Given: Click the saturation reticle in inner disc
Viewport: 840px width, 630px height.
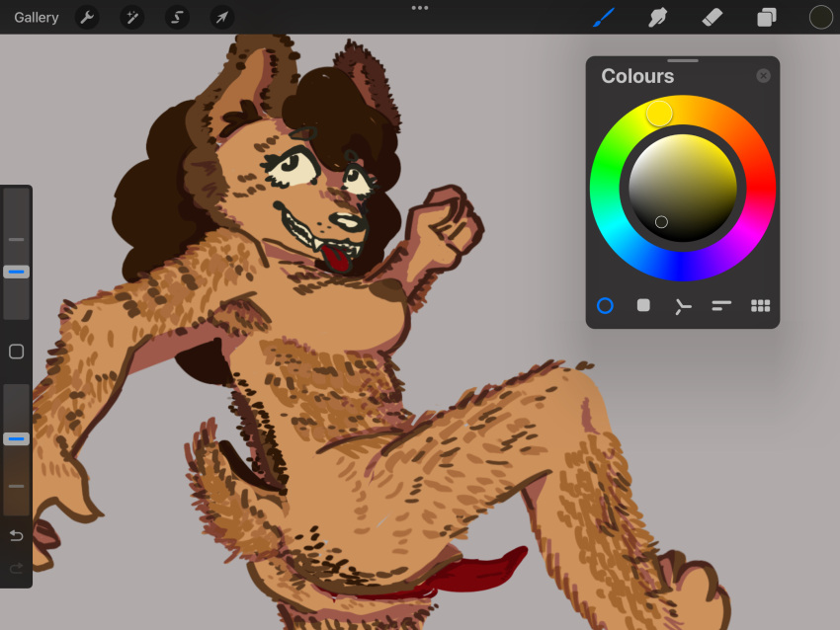Looking at the screenshot, I should (x=661, y=222).
